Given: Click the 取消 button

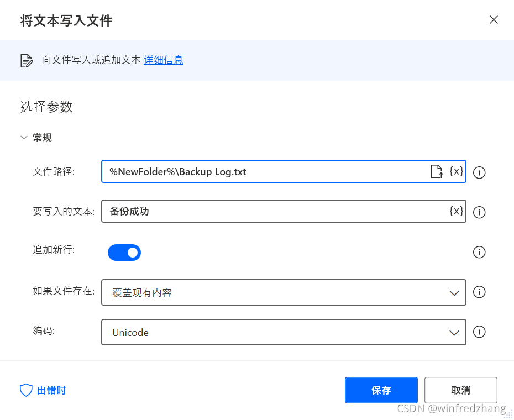Looking at the screenshot, I should pos(460,390).
